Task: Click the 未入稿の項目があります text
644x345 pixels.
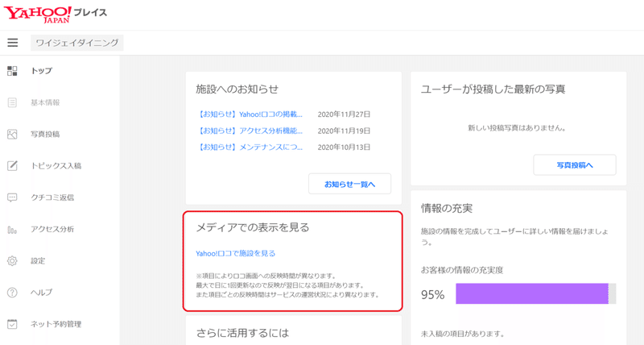Action: click(462, 334)
